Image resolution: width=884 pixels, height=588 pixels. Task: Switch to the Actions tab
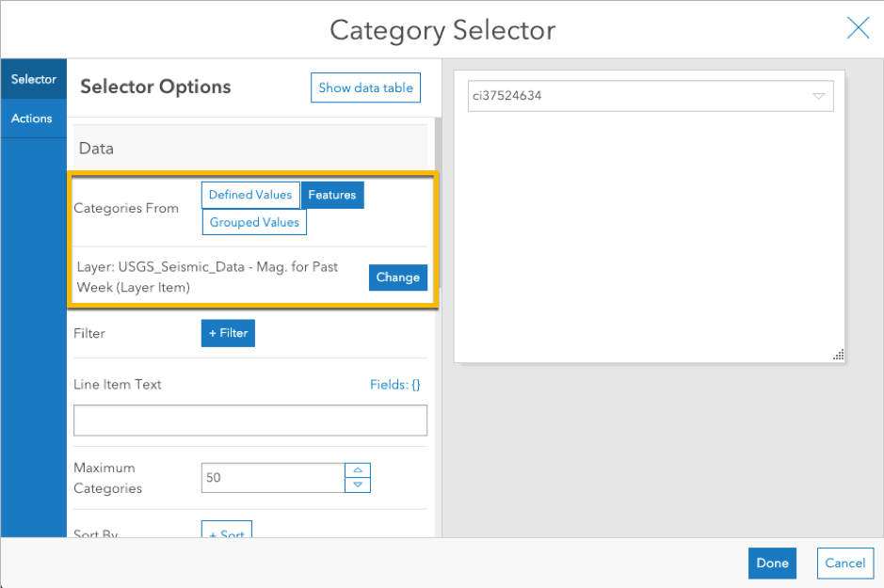pyautogui.click(x=32, y=119)
